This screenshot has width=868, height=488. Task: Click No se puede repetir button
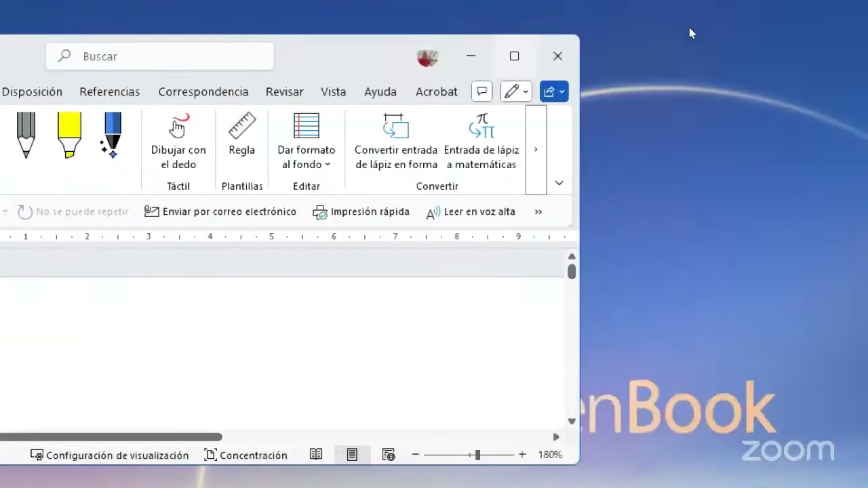click(x=73, y=211)
